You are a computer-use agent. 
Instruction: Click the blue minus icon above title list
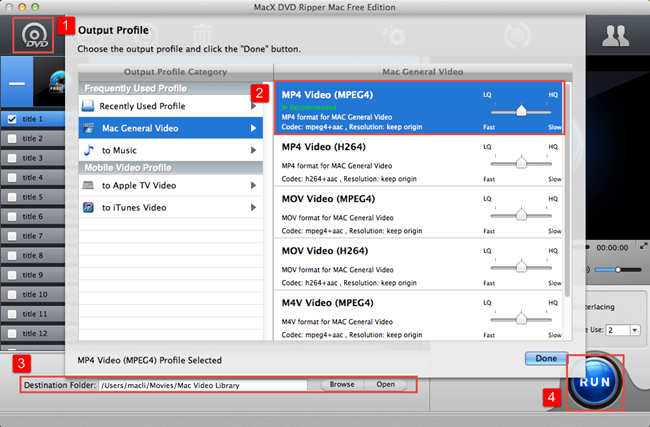17,82
